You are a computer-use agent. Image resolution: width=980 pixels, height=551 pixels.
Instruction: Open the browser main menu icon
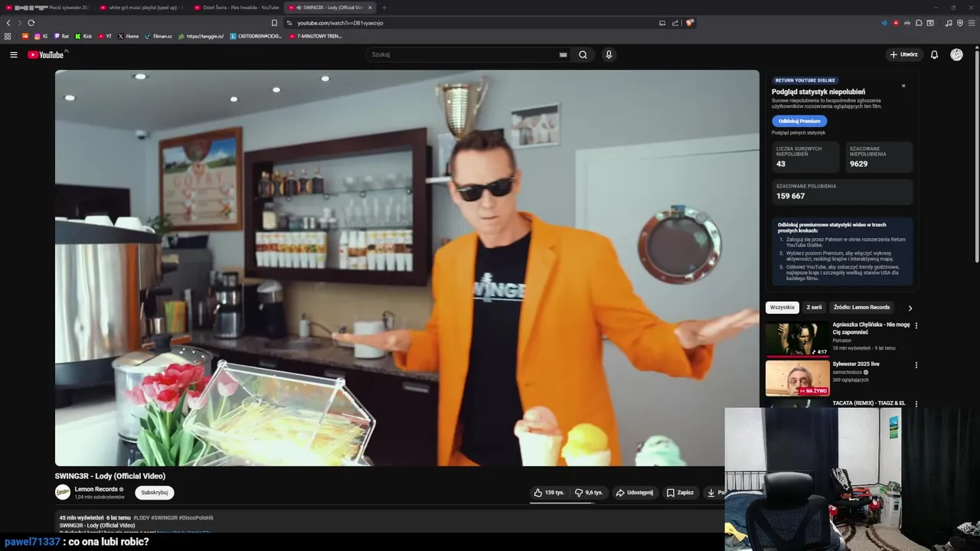pyautogui.click(x=972, y=23)
